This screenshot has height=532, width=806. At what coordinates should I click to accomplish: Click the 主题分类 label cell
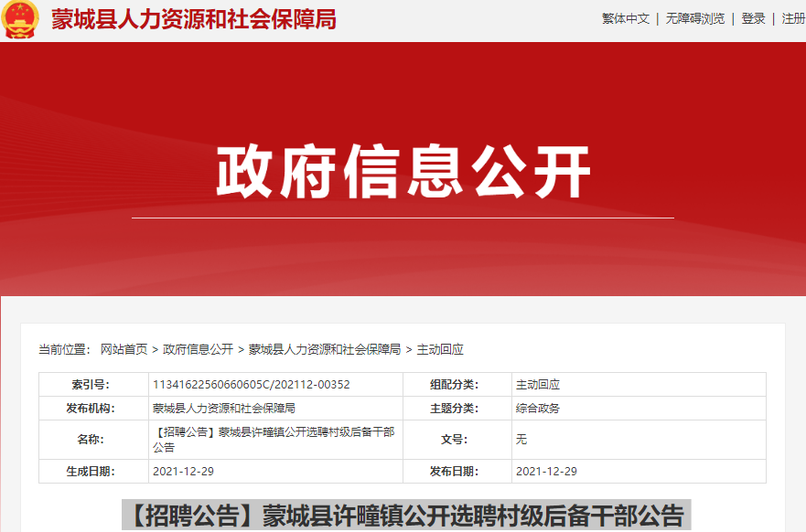[457, 409]
